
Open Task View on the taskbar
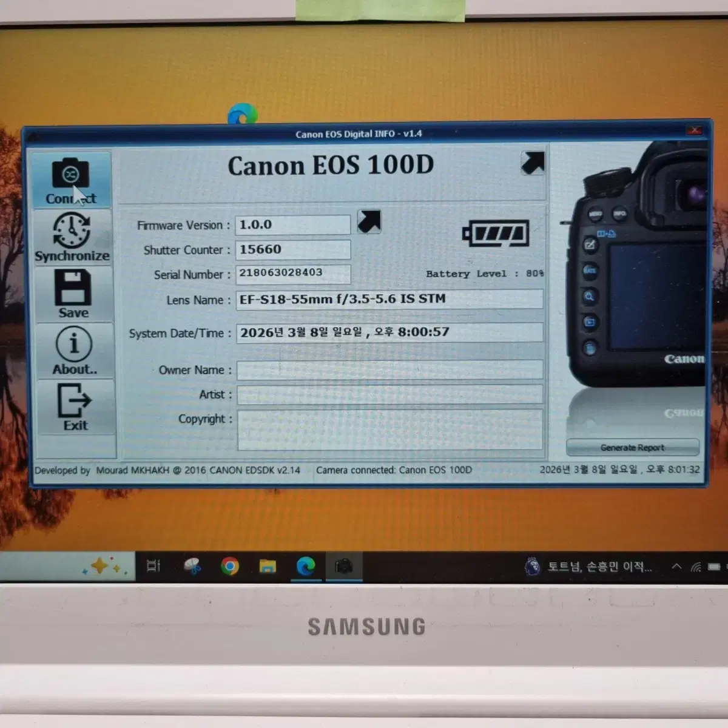153,566
